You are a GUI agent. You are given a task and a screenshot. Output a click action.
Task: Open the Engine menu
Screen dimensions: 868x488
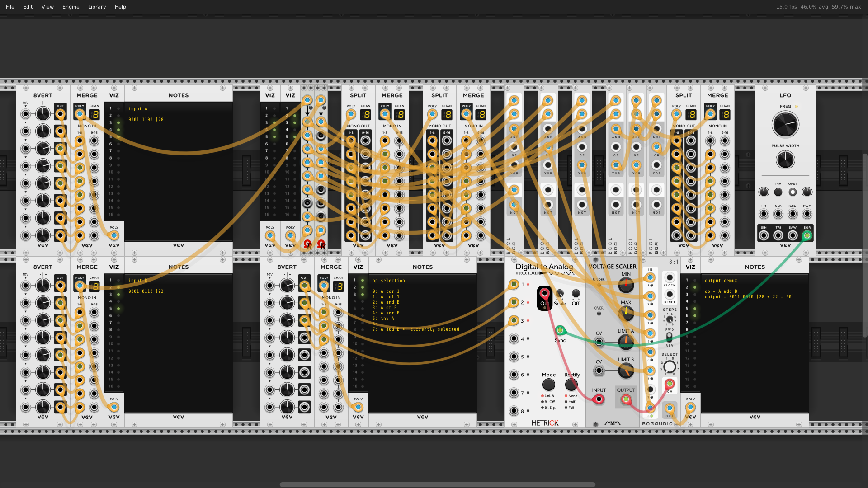click(x=71, y=7)
